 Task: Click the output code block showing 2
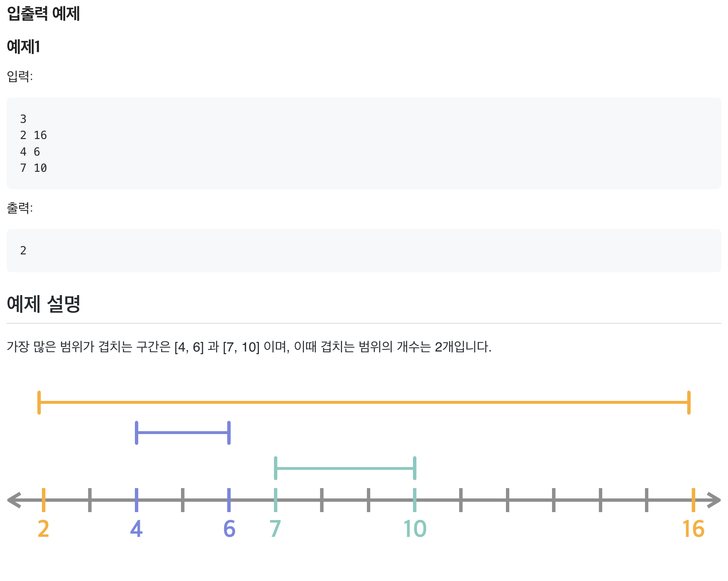pos(364,251)
